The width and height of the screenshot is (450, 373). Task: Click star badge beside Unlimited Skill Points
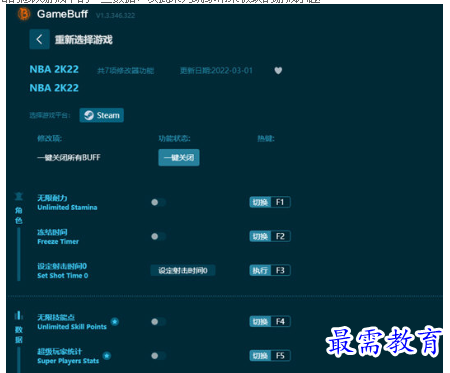coord(115,322)
